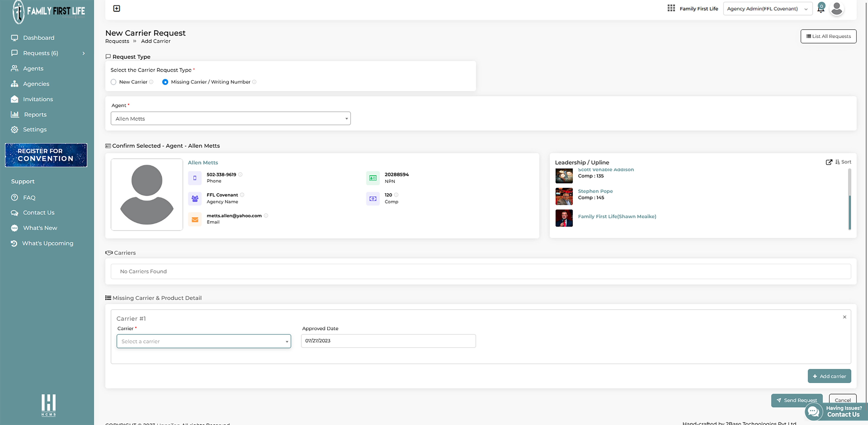
Task: Click the Agencies hierarchy icon
Action: (x=15, y=83)
